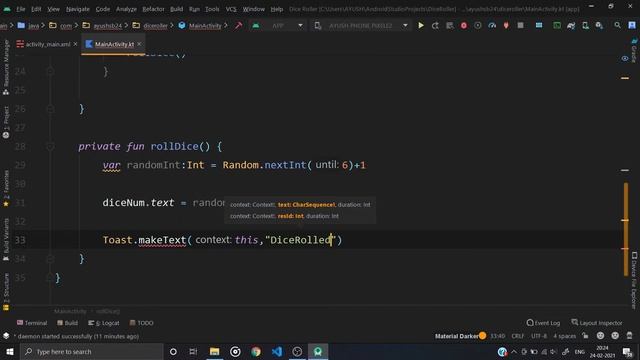This screenshot has height=360, width=640.
Task: Open the device selector AYUSH PHONE dropdown
Action: (x=361, y=25)
